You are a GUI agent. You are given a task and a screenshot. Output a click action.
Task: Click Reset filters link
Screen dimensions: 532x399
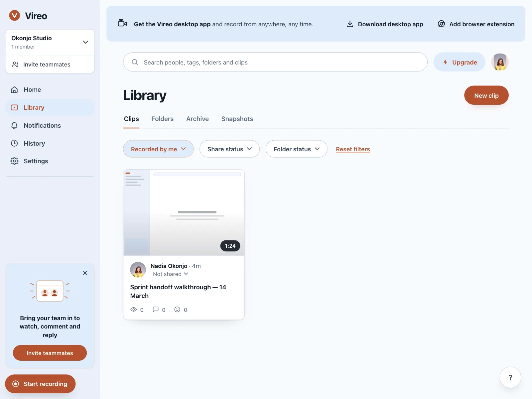pos(353,149)
